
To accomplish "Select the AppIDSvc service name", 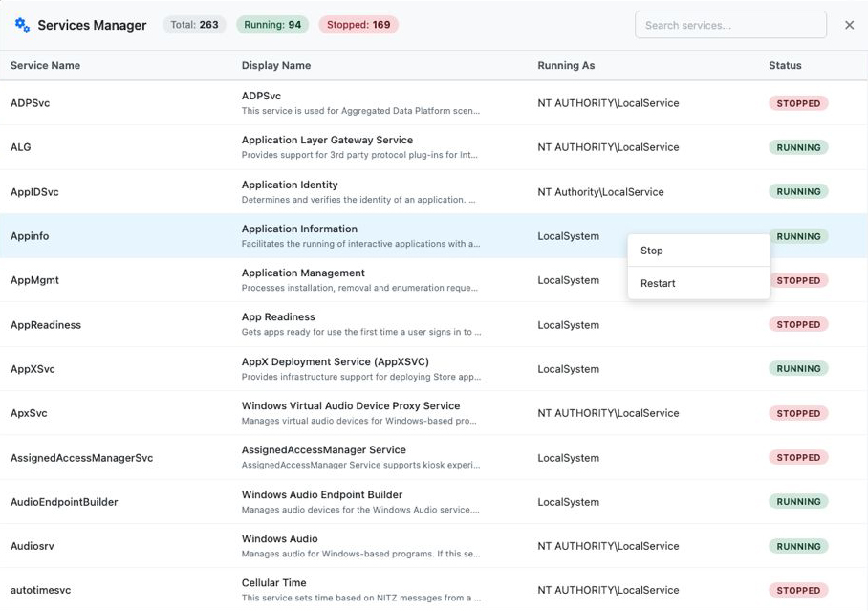I will [x=34, y=192].
